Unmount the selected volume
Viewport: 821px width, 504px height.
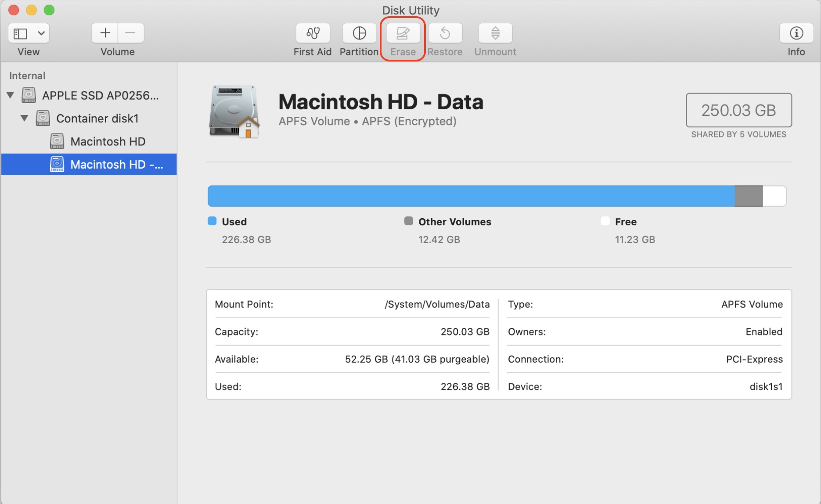coord(495,33)
